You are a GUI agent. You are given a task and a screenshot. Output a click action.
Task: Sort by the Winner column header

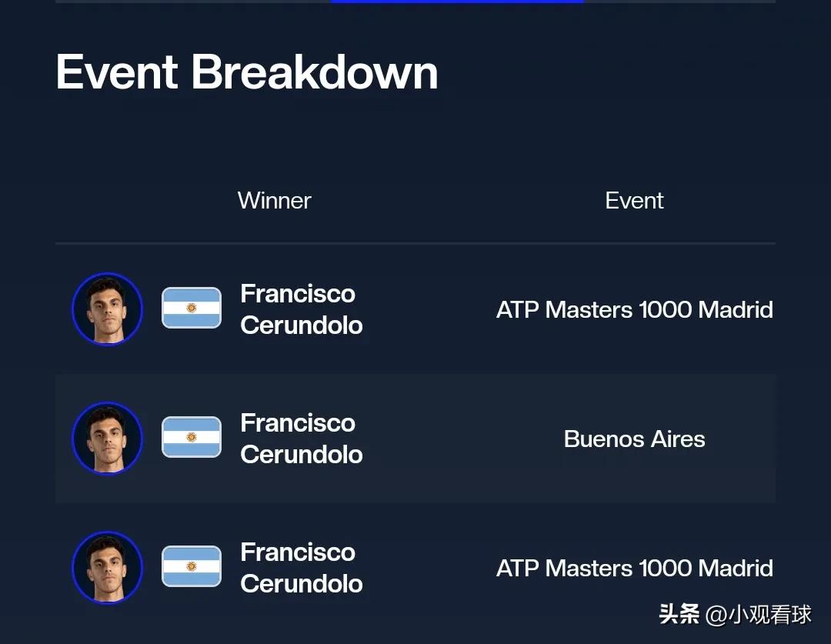(275, 200)
